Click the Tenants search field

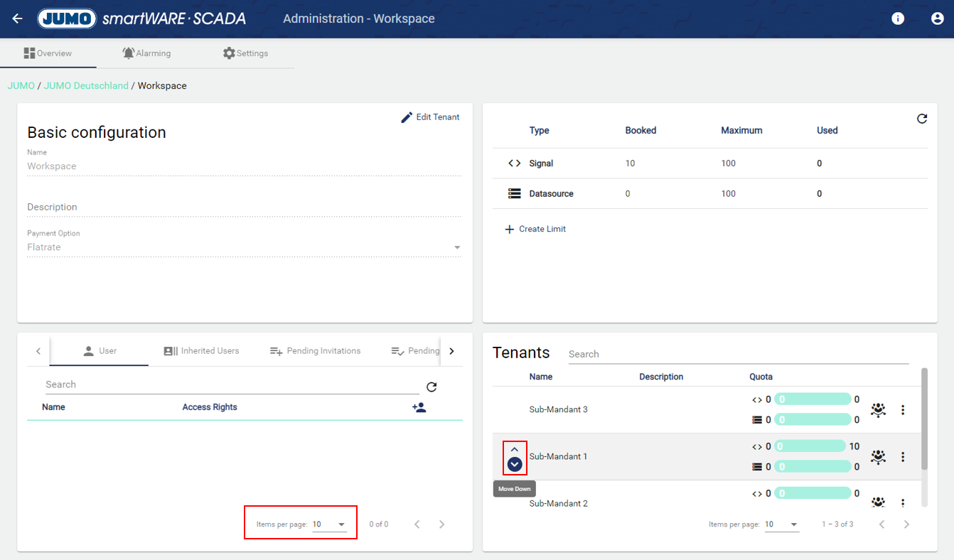[x=738, y=354]
